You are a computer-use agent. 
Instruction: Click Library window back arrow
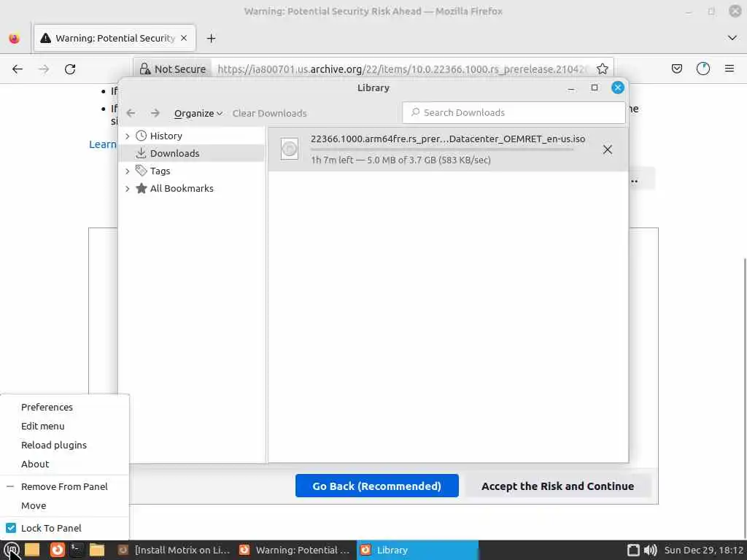point(131,113)
